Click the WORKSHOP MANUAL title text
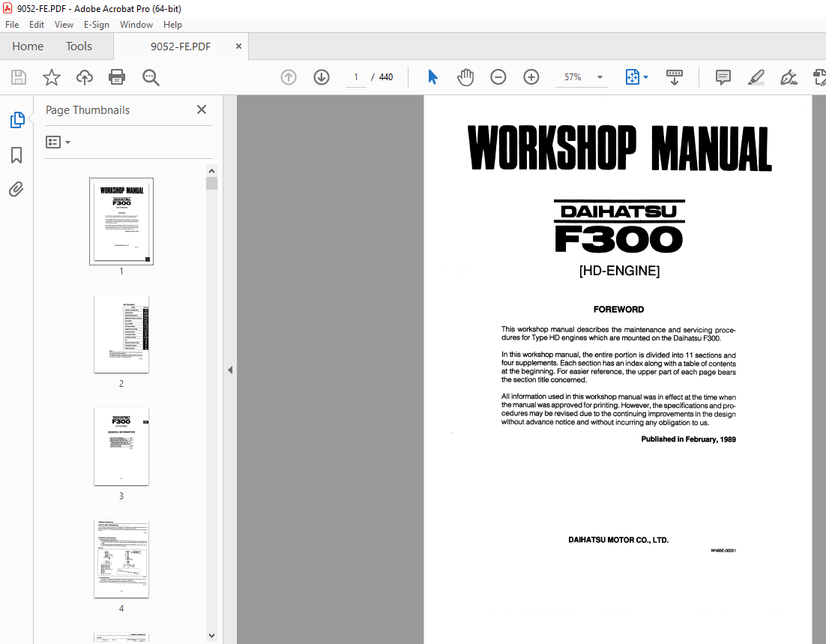Image resolution: width=826 pixels, height=644 pixels. tap(619, 148)
